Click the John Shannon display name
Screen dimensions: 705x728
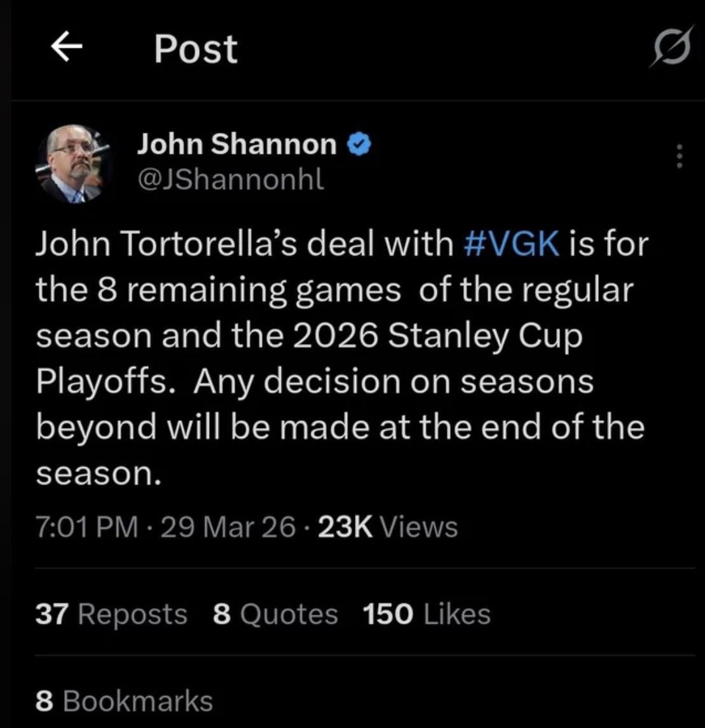click(236, 145)
